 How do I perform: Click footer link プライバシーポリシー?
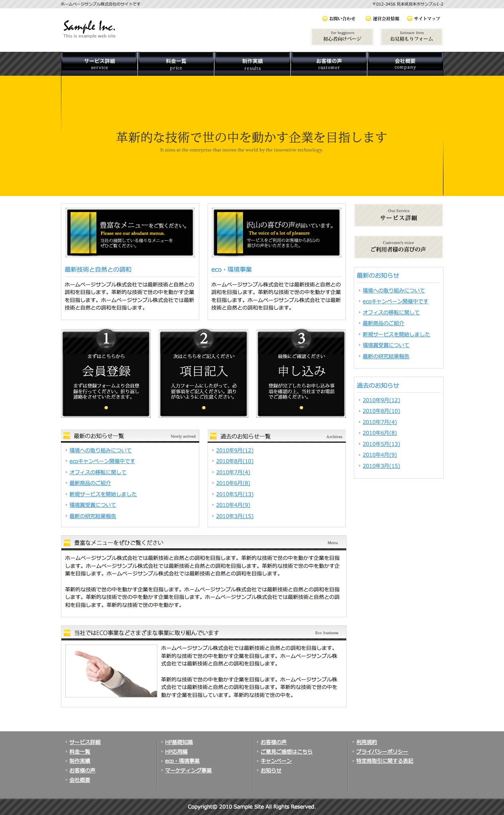[x=382, y=752]
